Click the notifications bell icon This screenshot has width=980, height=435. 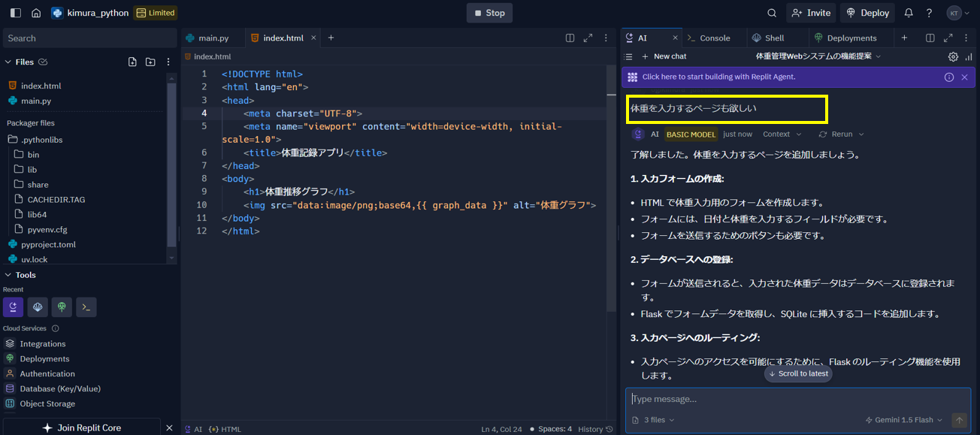tap(906, 12)
